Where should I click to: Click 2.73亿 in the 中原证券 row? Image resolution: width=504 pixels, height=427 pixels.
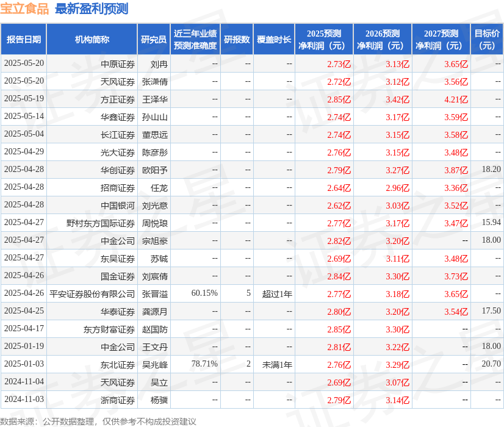click(x=339, y=64)
